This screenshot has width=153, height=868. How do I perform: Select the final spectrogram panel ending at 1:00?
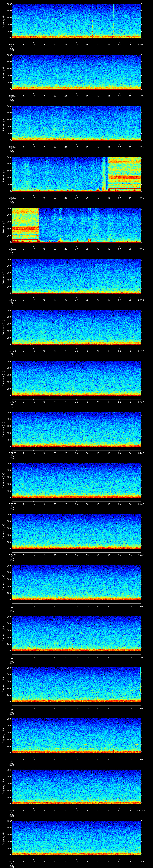[76, 838]
